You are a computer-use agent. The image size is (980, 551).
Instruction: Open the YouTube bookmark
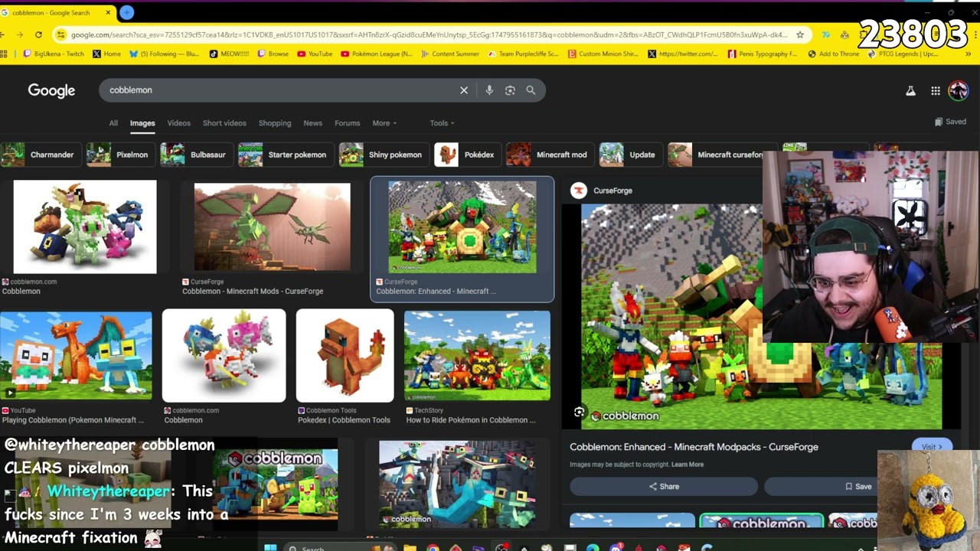(x=315, y=54)
